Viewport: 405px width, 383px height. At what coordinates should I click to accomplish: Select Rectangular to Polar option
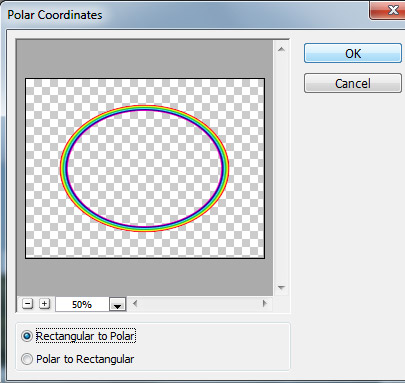[x=78, y=336]
